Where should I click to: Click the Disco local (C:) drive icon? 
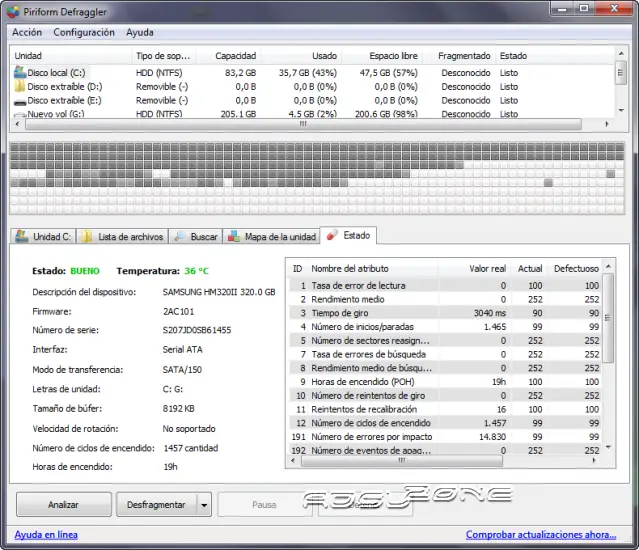[x=20, y=73]
